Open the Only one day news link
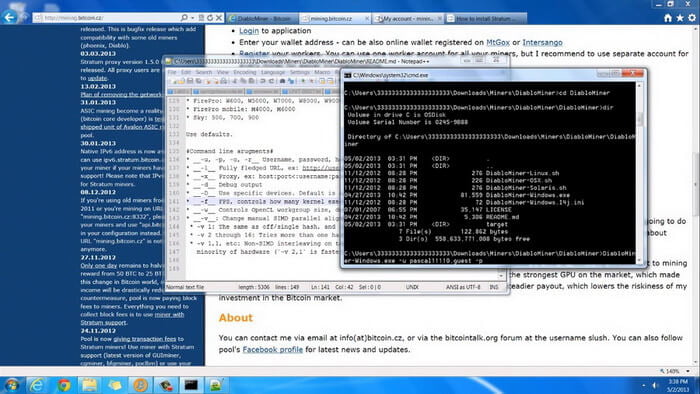 coord(99,265)
